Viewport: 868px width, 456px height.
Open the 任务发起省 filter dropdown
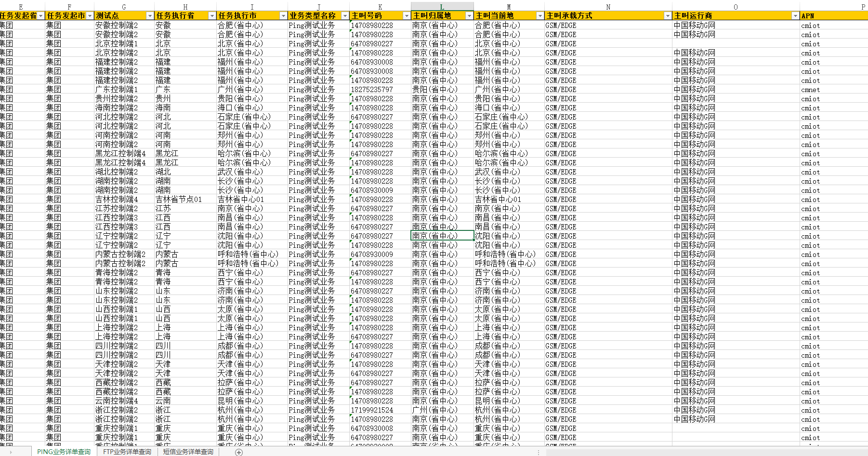pyautogui.click(x=41, y=16)
